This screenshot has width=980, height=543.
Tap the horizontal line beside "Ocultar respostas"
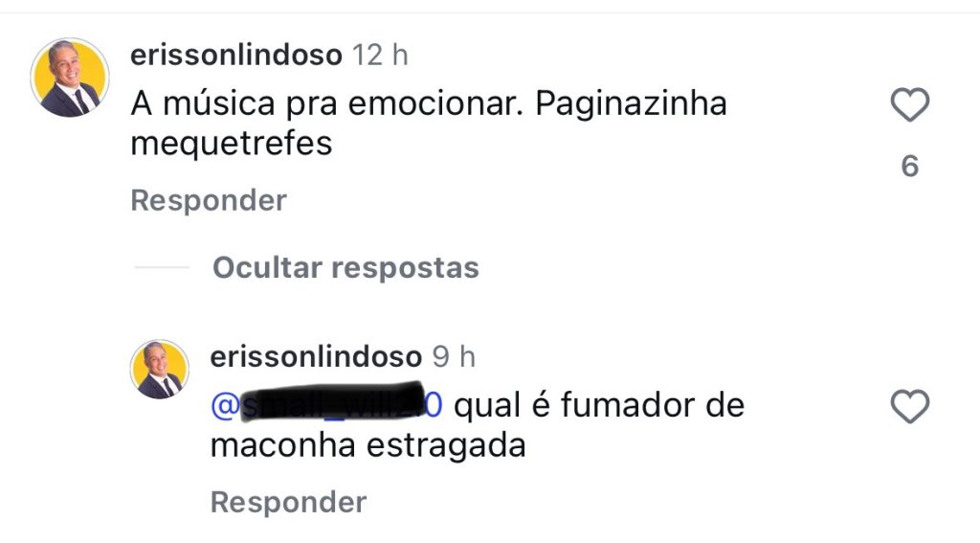(162, 268)
